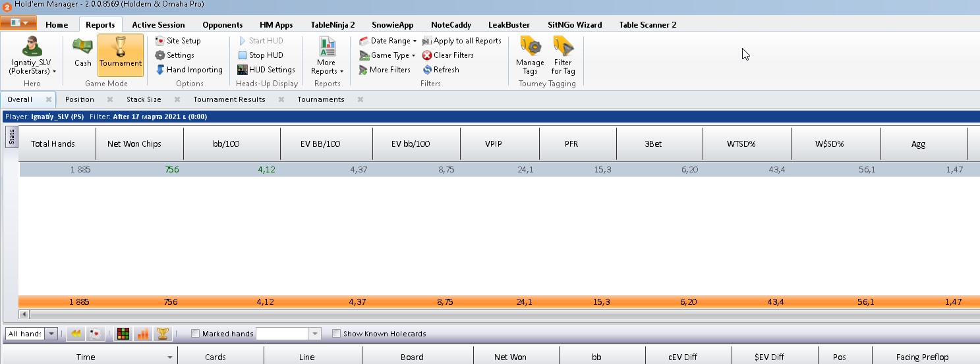Open the HM Apps ribbon tab

pyautogui.click(x=276, y=24)
